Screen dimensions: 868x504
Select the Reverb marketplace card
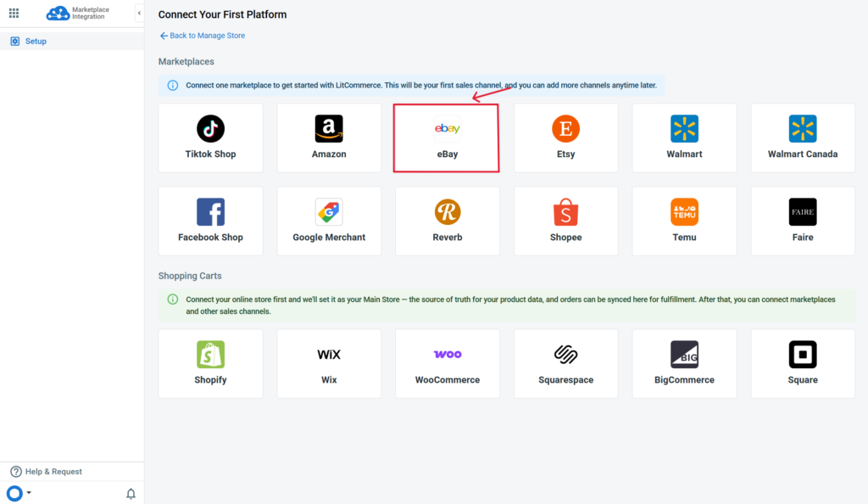(448, 221)
